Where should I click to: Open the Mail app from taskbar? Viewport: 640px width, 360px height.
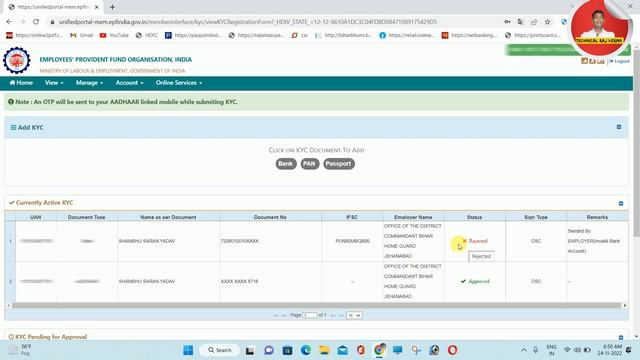[342, 350]
